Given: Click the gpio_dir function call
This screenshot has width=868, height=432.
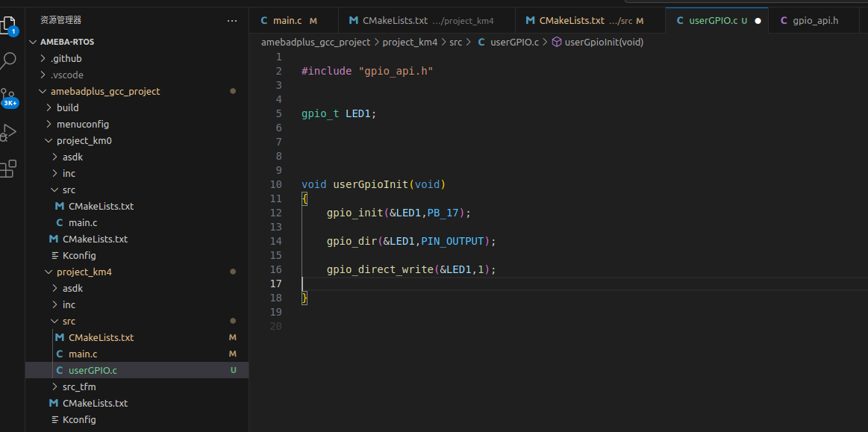Looking at the screenshot, I should 352,241.
